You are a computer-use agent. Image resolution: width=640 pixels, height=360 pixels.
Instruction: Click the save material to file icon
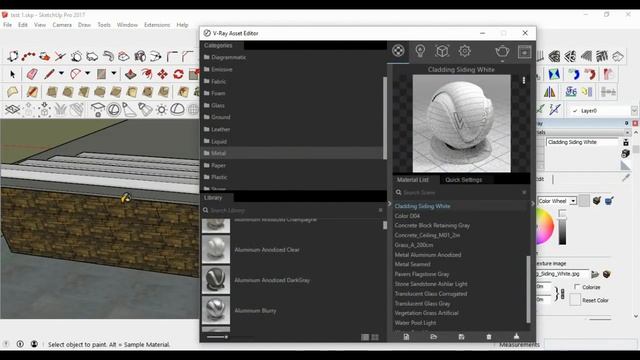[x=461, y=337]
